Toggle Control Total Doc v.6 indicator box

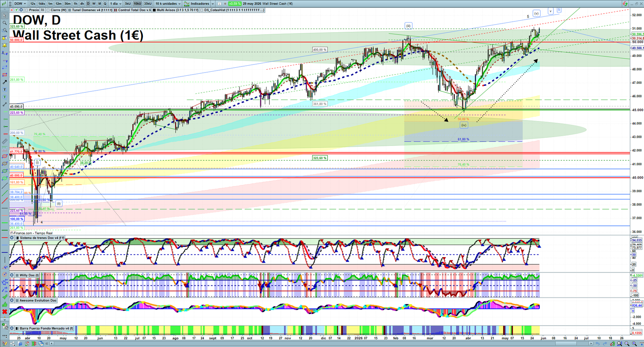(x=116, y=10)
